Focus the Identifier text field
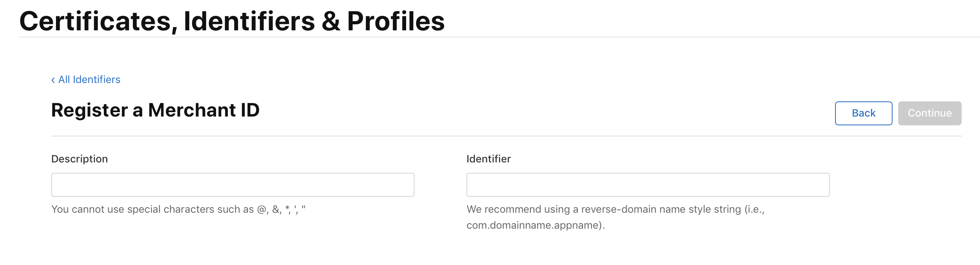The width and height of the screenshot is (980, 265). click(x=648, y=185)
